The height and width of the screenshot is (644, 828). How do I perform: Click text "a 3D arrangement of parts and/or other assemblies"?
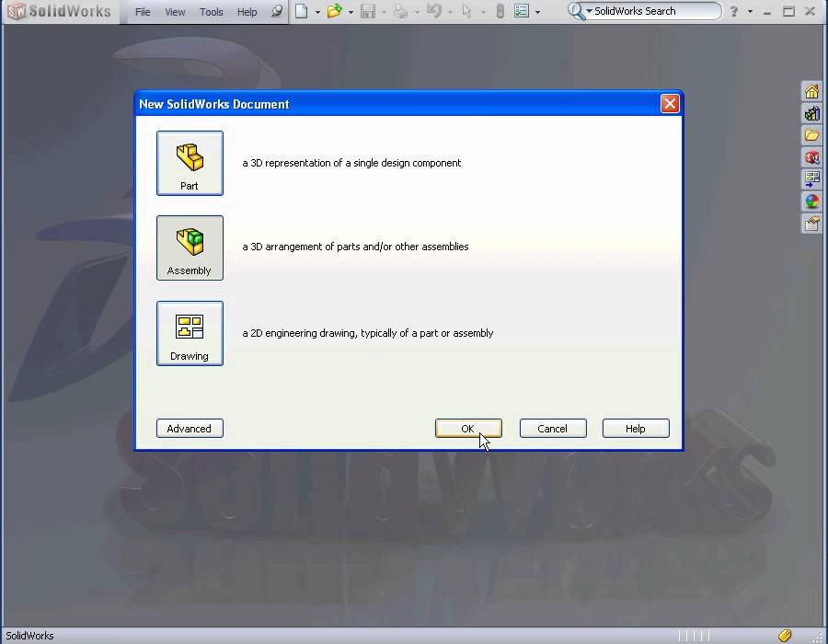click(x=355, y=247)
